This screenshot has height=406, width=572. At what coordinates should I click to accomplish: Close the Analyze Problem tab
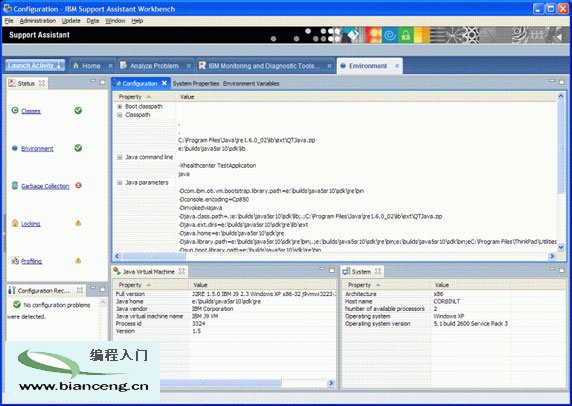(189, 66)
